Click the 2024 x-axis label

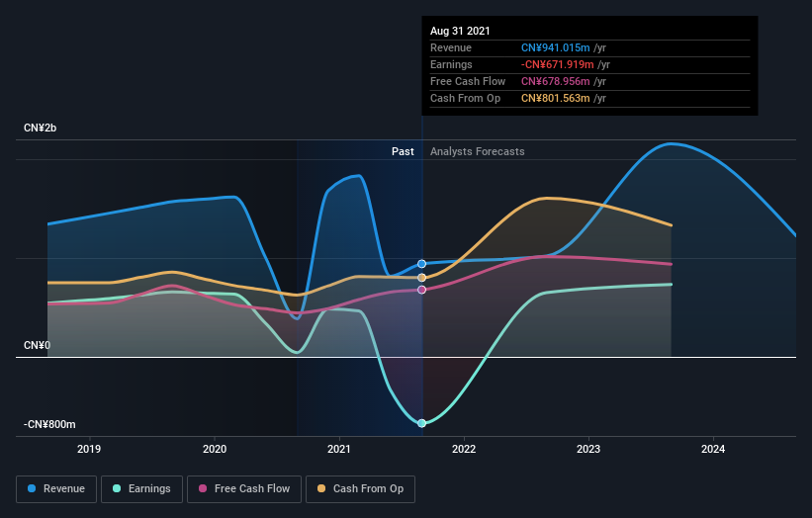click(713, 449)
